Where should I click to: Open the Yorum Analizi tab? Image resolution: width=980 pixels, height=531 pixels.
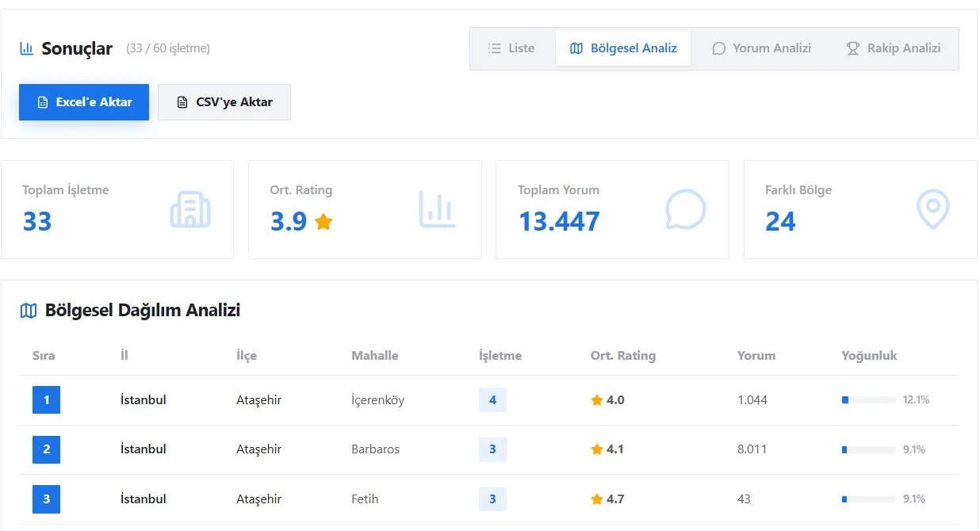coord(762,48)
